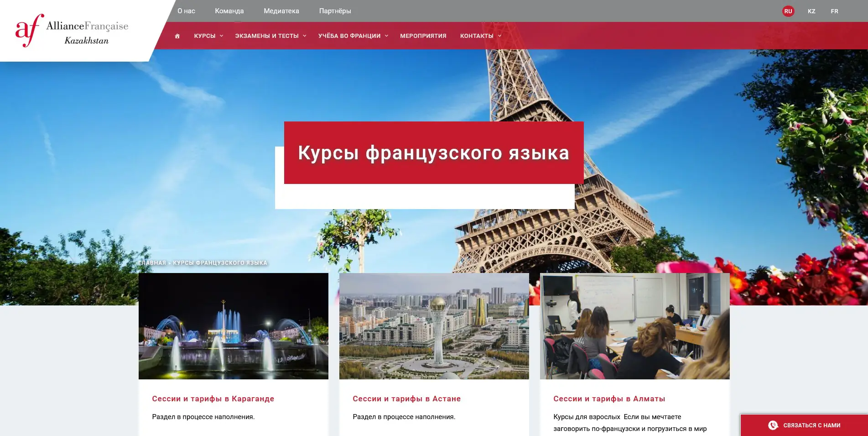Click the СВЯЗАТЬСЯ С НАМИ button
Screen dimensions: 868x436
tap(804, 425)
